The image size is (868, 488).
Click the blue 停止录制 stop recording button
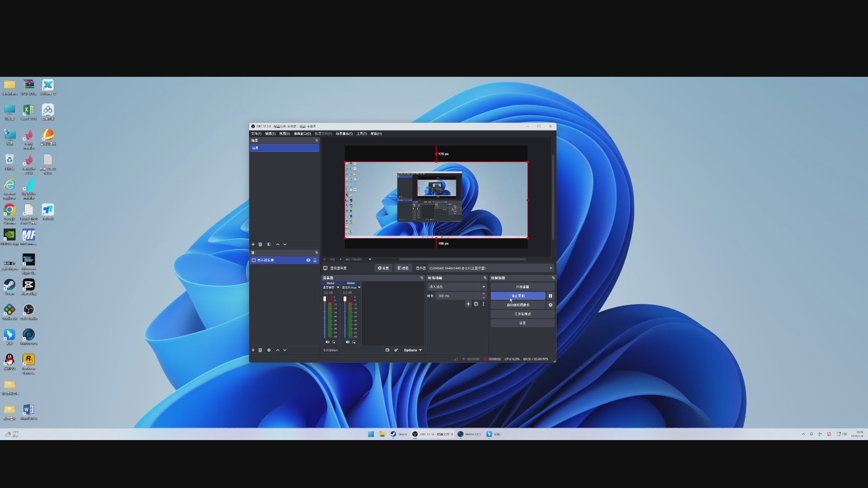(518, 296)
